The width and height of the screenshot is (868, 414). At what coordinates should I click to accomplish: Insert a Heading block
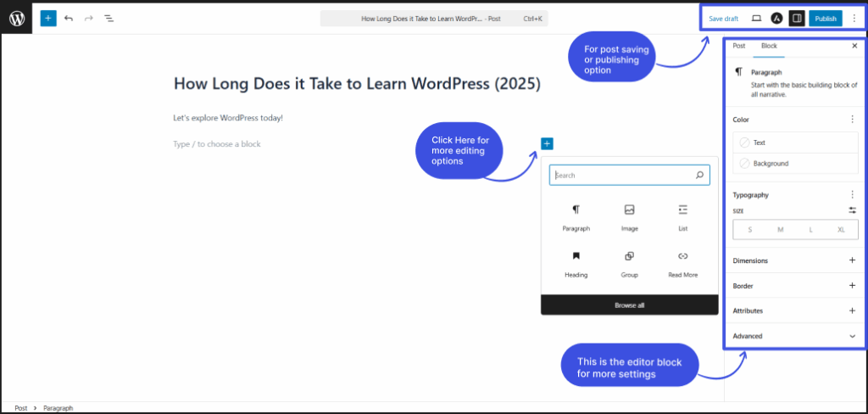576,265
